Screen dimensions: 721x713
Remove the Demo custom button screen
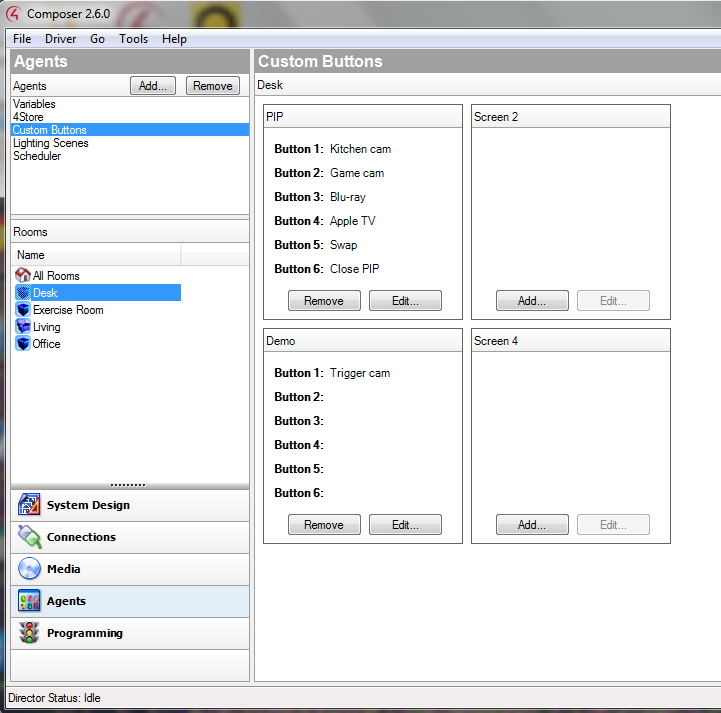click(x=324, y=525)
